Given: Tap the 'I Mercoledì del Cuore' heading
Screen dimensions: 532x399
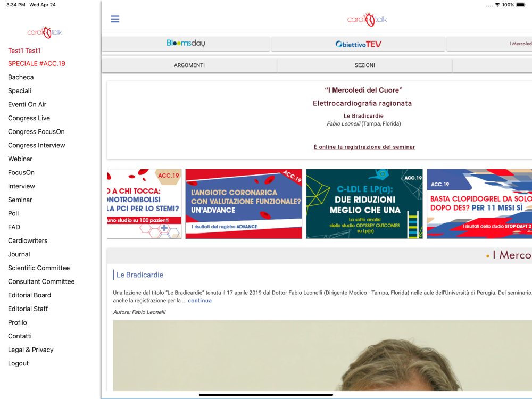Looking at the screenshot, I should [363, 90].
